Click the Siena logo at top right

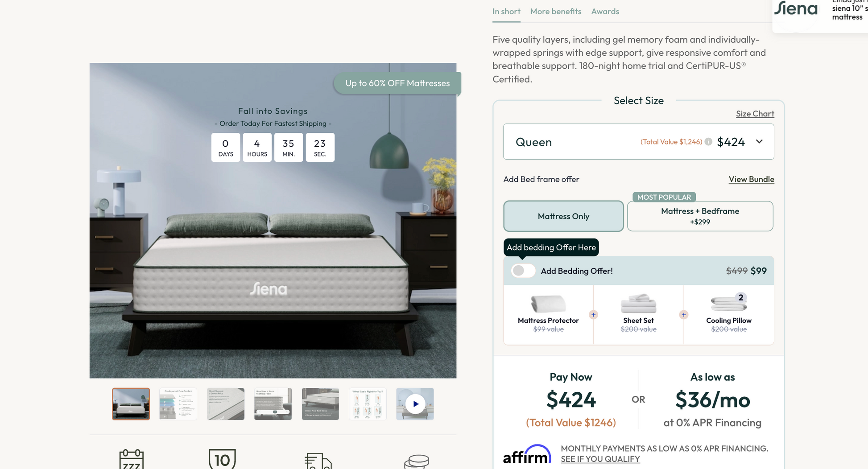796,8
